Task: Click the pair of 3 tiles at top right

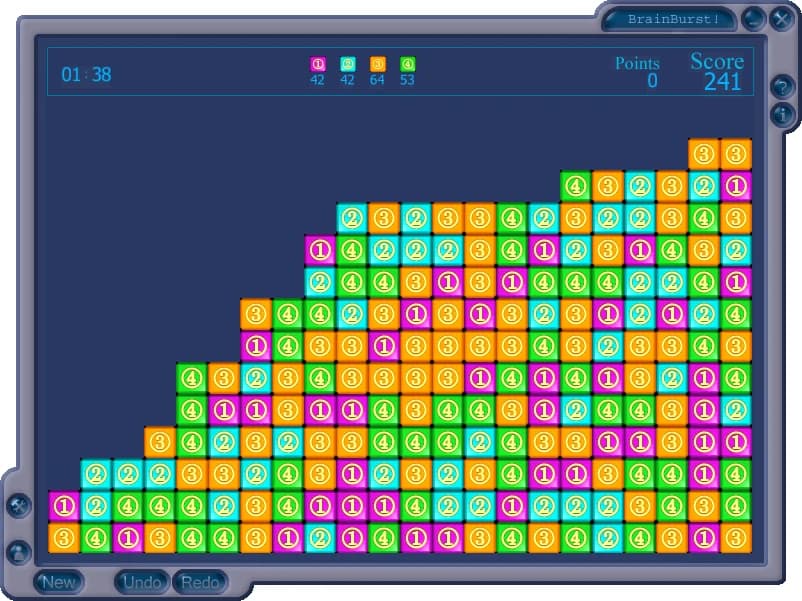Action: (703, 153)
